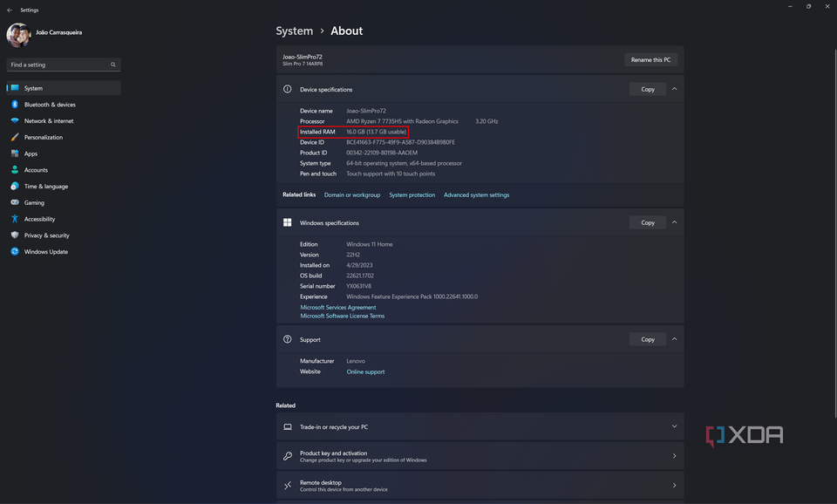The image size is (837, 504).
Task: Select the Accounts sidebar entry
Action: tap(64, 170)
